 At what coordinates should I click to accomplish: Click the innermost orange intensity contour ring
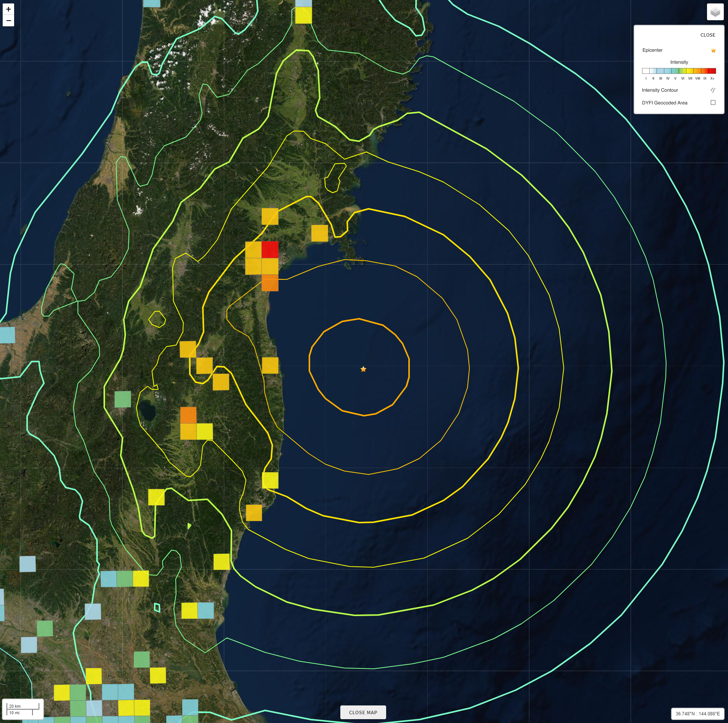pos(409,366)
